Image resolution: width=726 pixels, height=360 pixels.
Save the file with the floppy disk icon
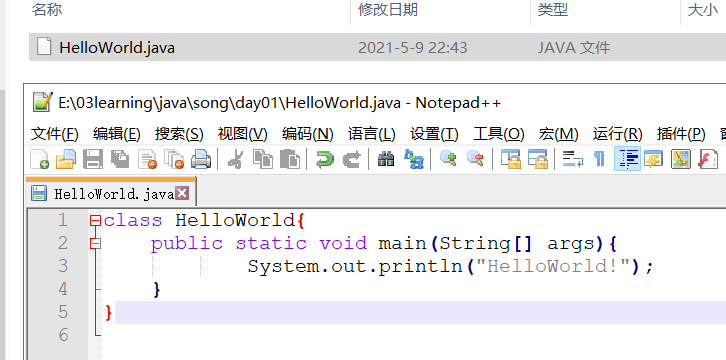[93, 159]
